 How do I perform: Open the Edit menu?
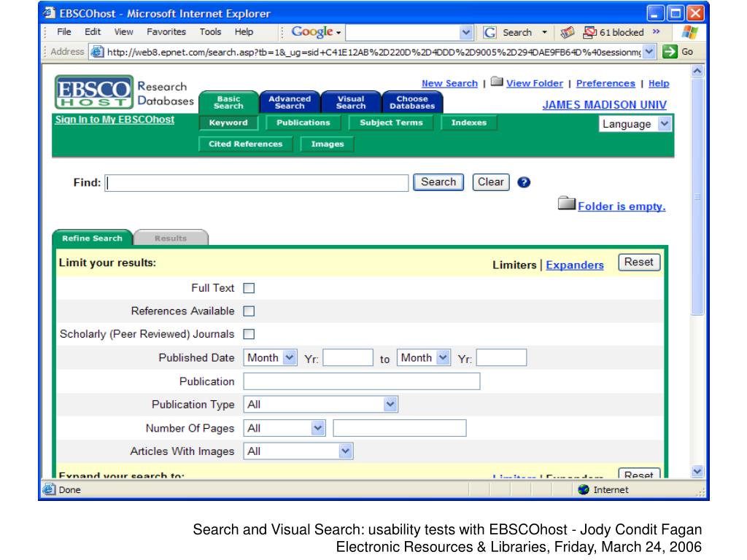(x=93, y=32)
